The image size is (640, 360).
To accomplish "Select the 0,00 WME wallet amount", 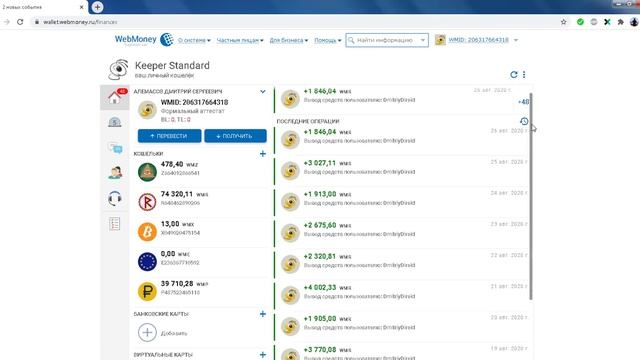I will tap(175, 253).
